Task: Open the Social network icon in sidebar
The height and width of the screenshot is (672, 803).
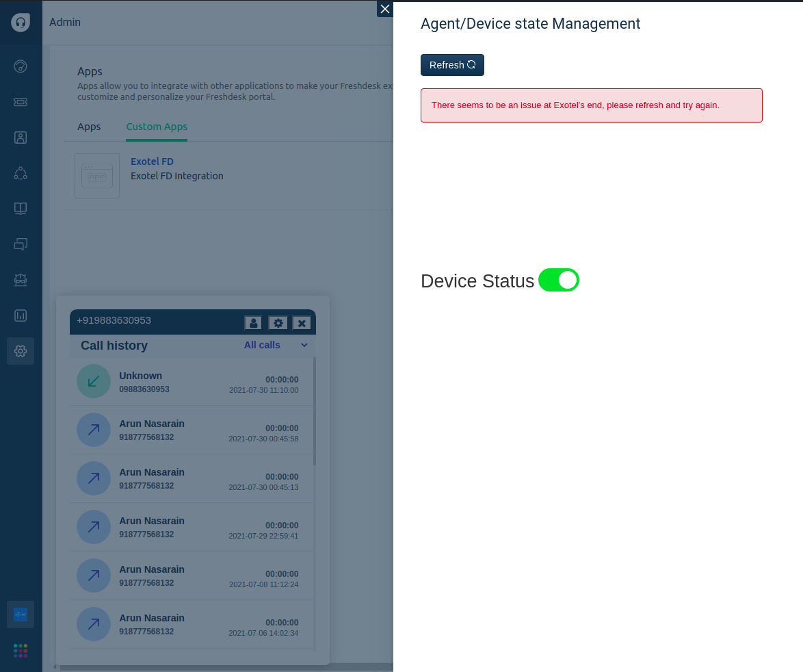Action: tap(21, 173)
